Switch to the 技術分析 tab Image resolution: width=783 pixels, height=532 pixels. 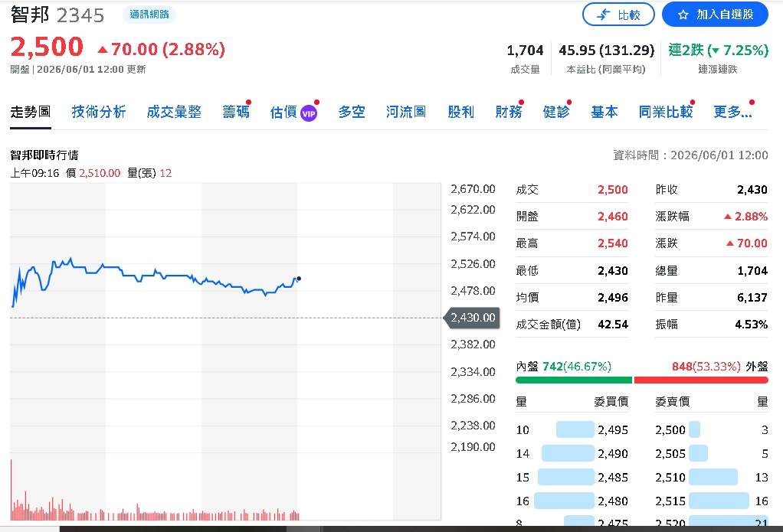[99, 112]
